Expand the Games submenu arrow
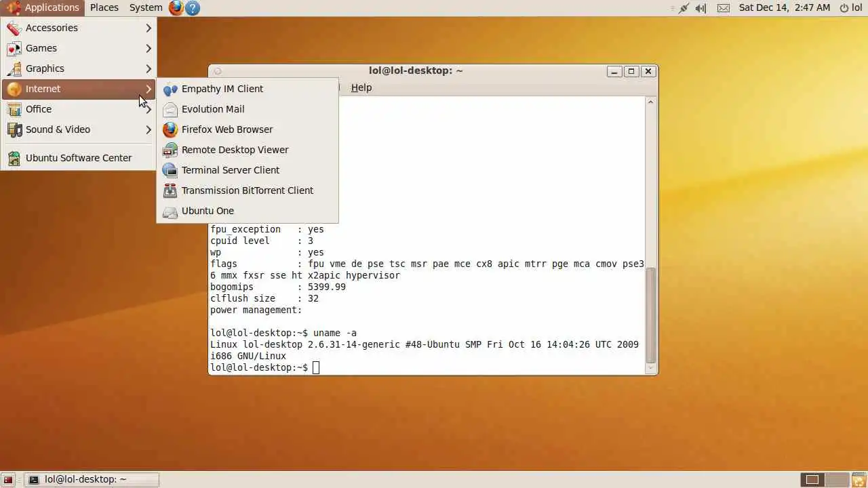868x488 pixels. (149, 48)
